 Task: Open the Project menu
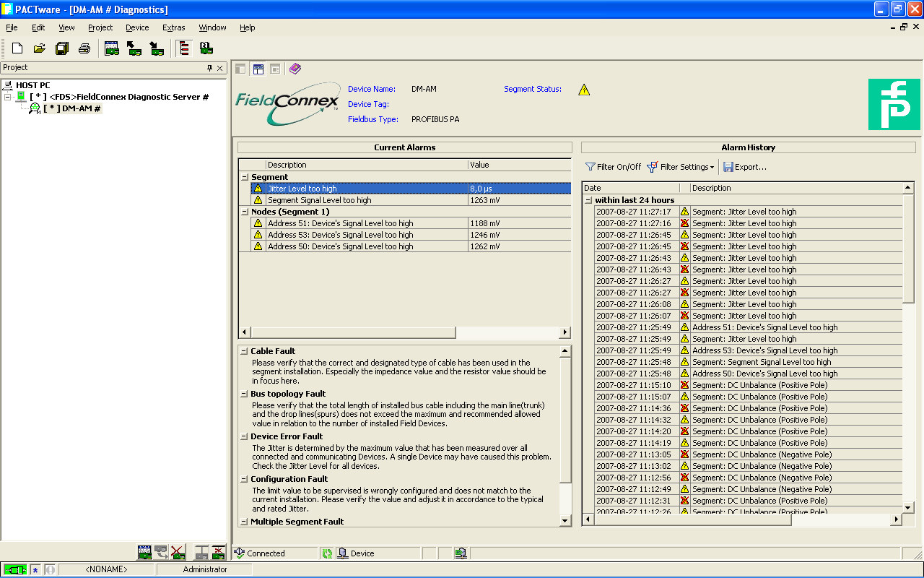[x=100, y=27]
